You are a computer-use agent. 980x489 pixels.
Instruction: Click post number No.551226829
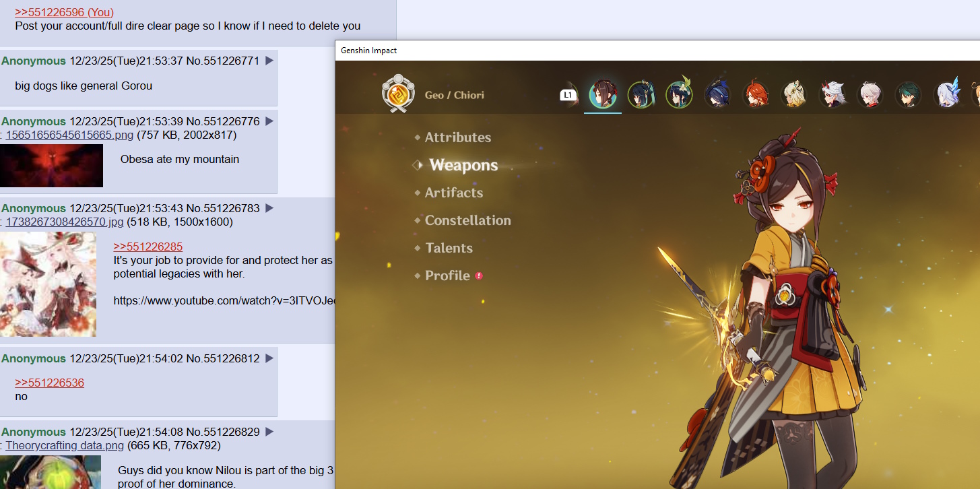tap(223, 432)
